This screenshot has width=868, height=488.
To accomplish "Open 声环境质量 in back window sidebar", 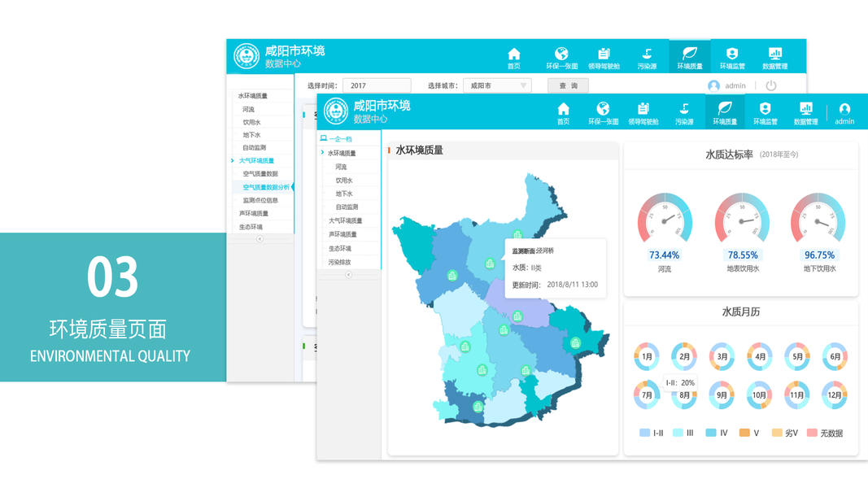I will click(254, 214).
